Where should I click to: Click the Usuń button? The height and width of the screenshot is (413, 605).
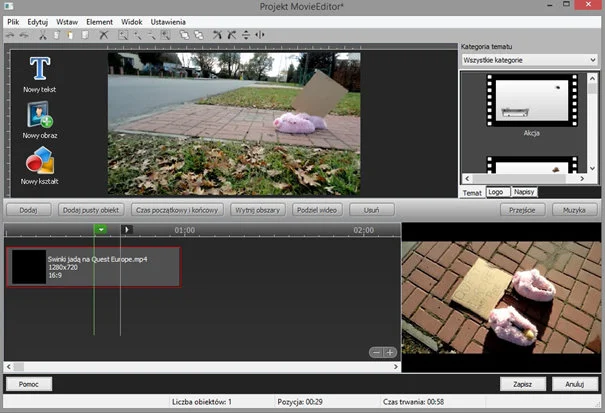click(372, 210)
